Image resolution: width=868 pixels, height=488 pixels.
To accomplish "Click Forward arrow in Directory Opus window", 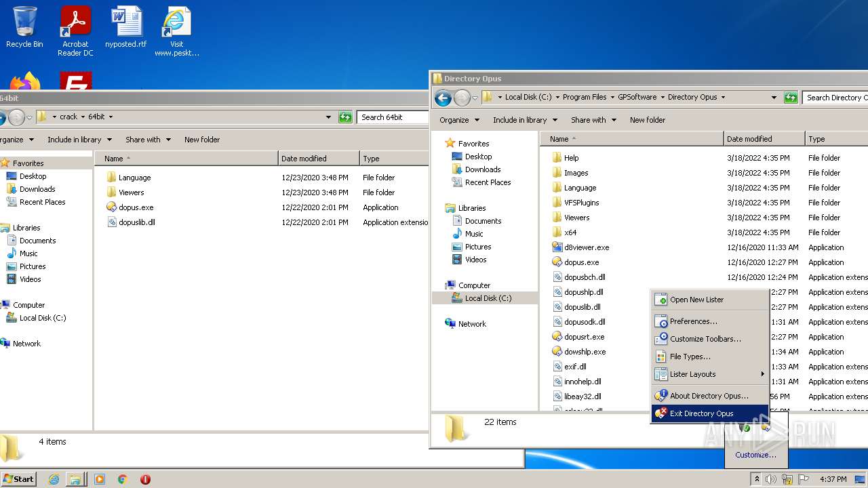I will coord(462,98).
